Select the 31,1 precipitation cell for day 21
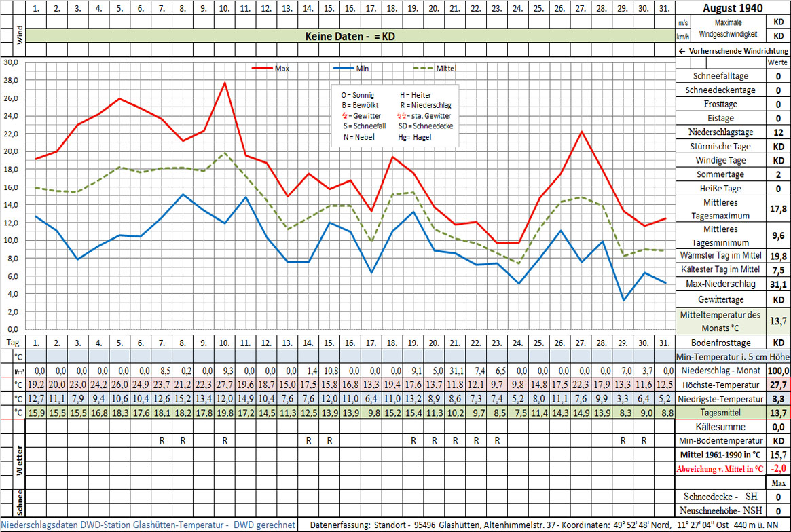The height and width of the screenshot is (532, 791). coord(454,371)
